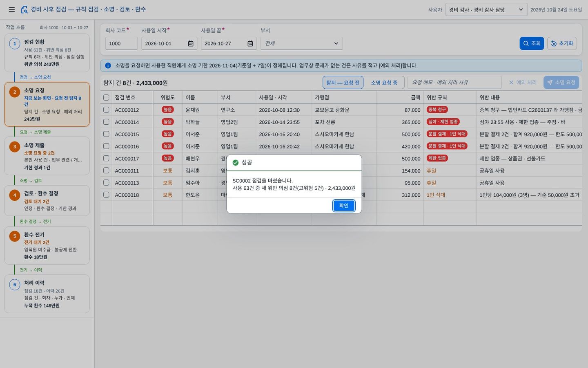Click step 4 circle for 검토 · 환수 결정

point(15,195)
